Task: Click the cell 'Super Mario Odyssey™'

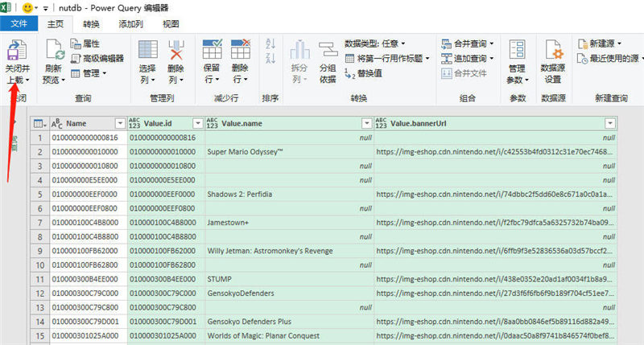Action: pos(289,152)
